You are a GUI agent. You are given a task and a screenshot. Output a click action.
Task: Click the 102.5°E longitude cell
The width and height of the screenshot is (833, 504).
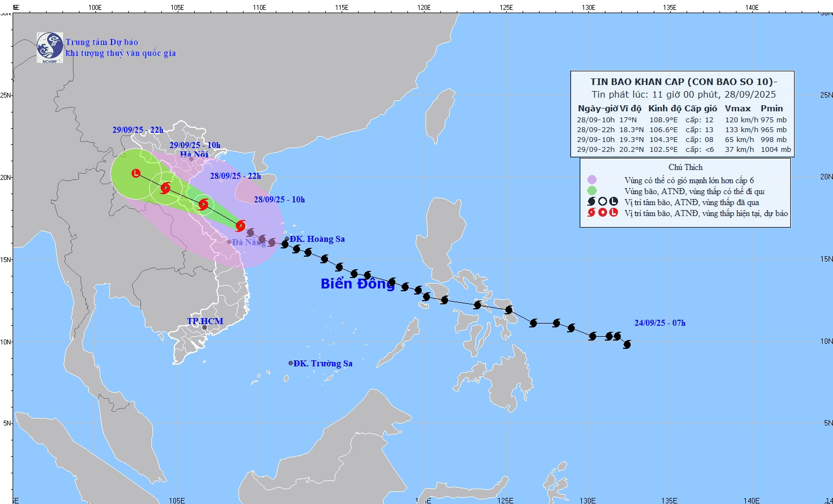click(664, 149)
